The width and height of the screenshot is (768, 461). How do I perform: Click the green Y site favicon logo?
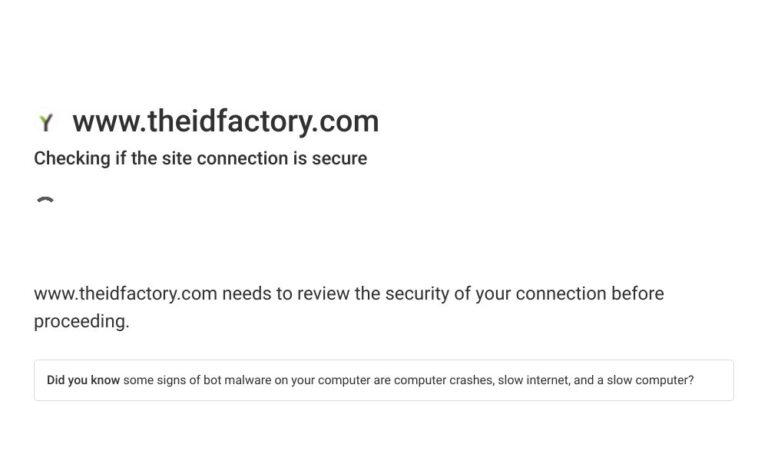tap(46, 122)
